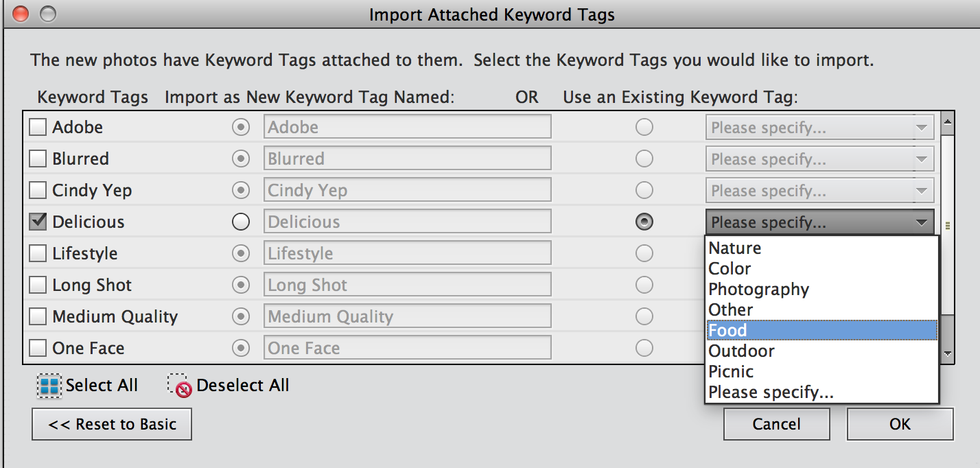The image size is (980, 468).
Task: Uncheck the Delicious keyword tag
Action: (x=38, y=222)
